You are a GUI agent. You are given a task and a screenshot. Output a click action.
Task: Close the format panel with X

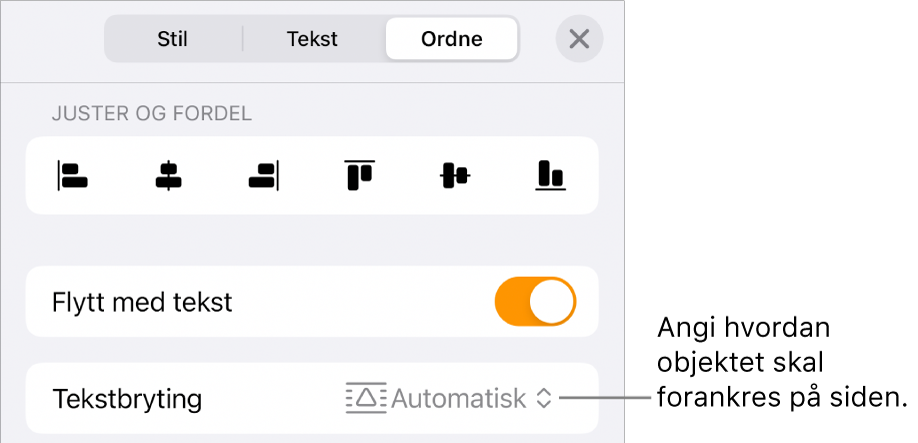click(579, 39)
